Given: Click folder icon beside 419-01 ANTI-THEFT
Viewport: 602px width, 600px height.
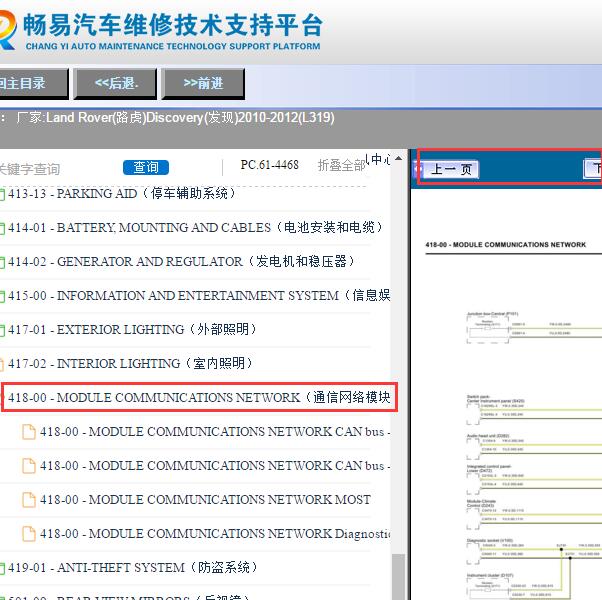Looking at the screenshot, I should click(2, 568).
